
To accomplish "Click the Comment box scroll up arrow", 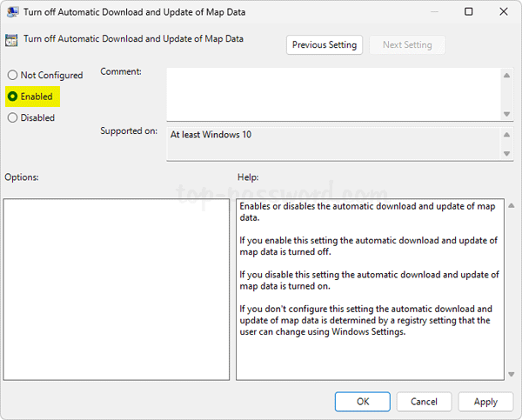I will coord(507,76).
